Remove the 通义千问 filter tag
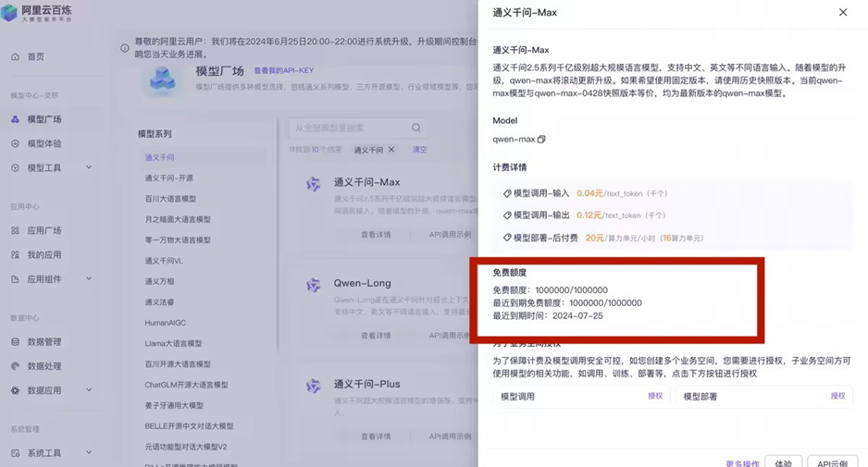868x467 pixels. pos(391,150)
